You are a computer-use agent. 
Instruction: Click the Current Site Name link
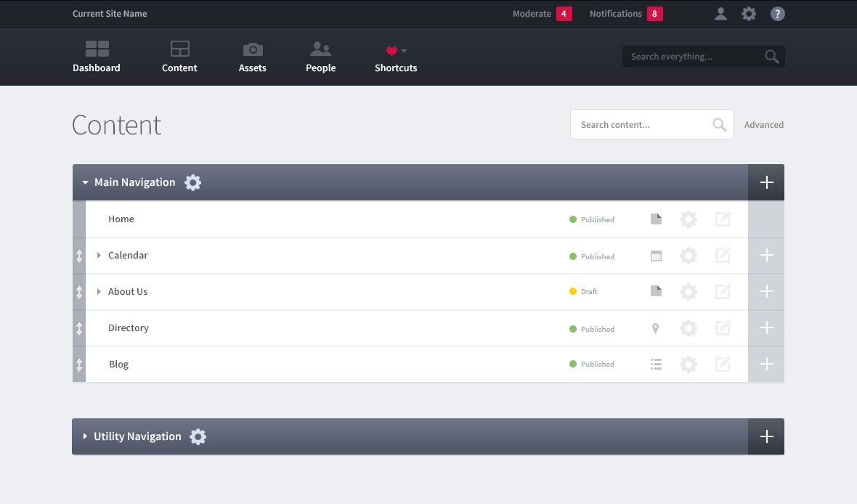click(x=110, y=14)
